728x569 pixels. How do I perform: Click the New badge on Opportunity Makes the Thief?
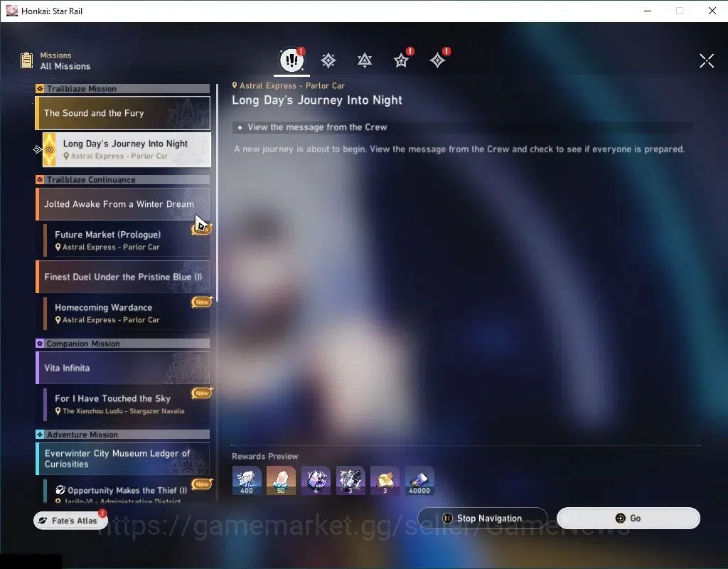point(202,484)
